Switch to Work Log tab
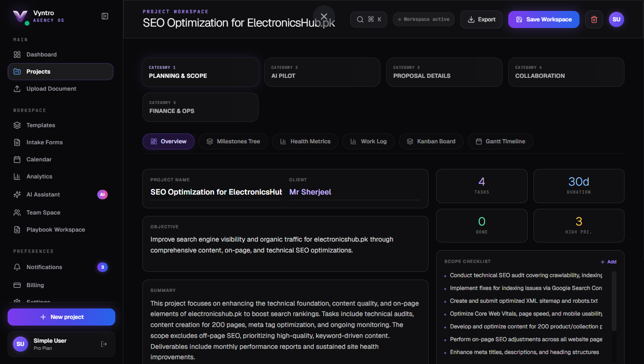This screenshot has height=364, width=644. [368, 141]
